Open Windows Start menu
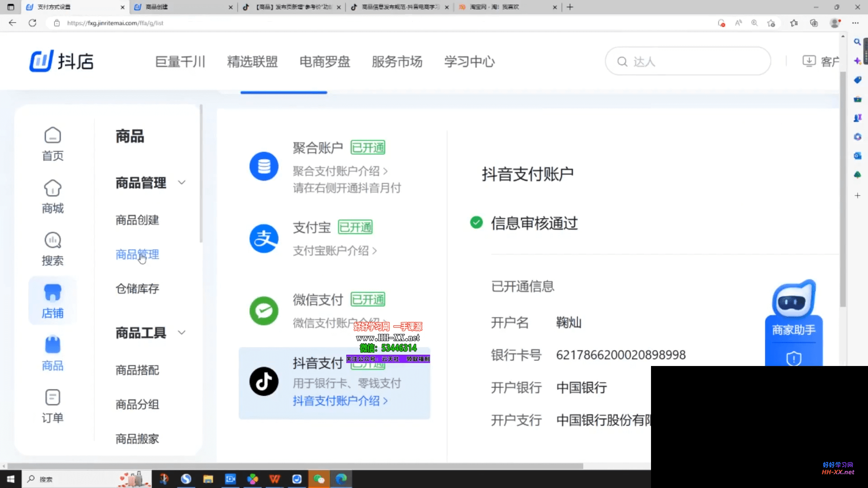868x488 pixels. [10, 479]
